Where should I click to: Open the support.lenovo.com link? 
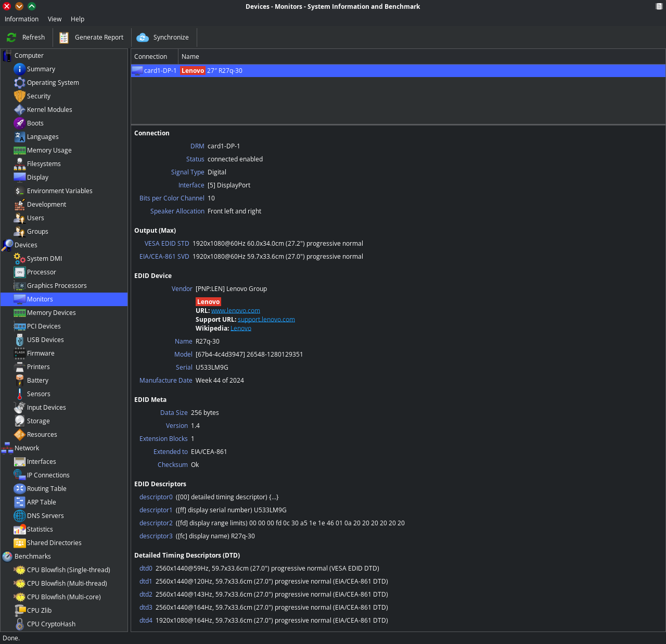[266, 320]
